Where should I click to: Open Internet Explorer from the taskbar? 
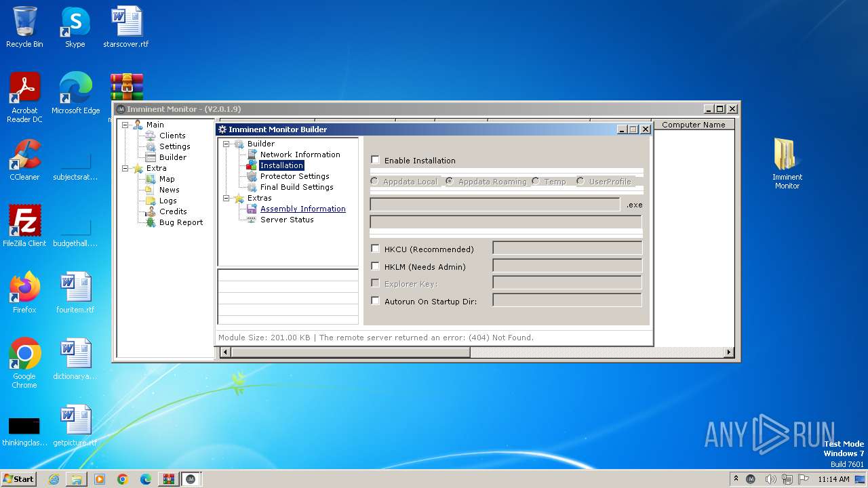tap(54, 479)
